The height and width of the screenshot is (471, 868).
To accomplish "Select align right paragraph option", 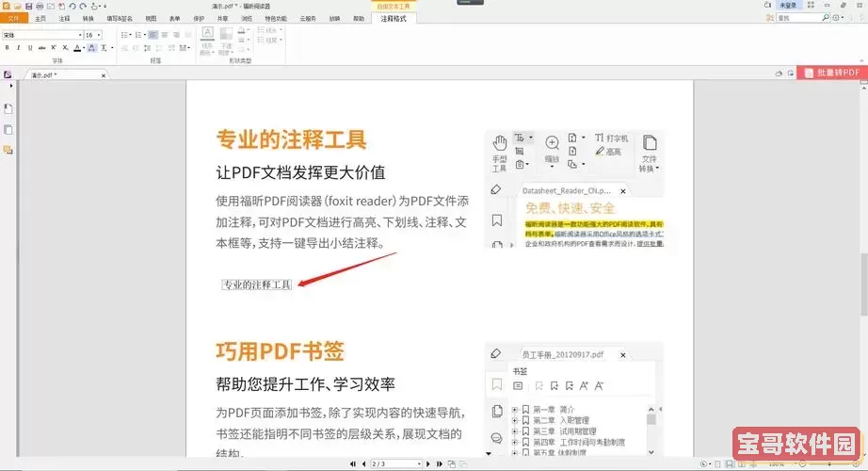I will coord(176,35).
